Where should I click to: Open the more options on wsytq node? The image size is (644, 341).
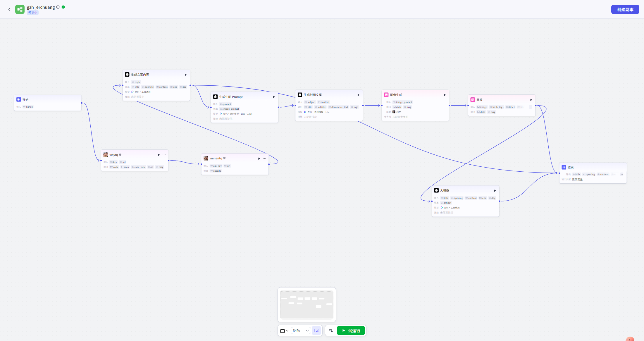164,155
